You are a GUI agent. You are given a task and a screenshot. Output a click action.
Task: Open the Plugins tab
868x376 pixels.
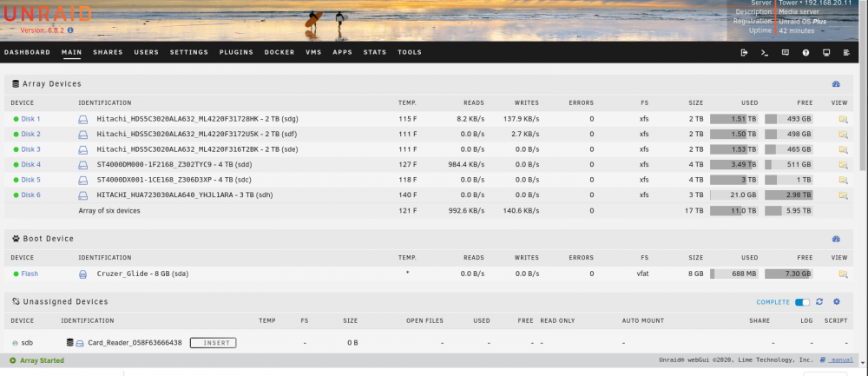pos(236,52)
